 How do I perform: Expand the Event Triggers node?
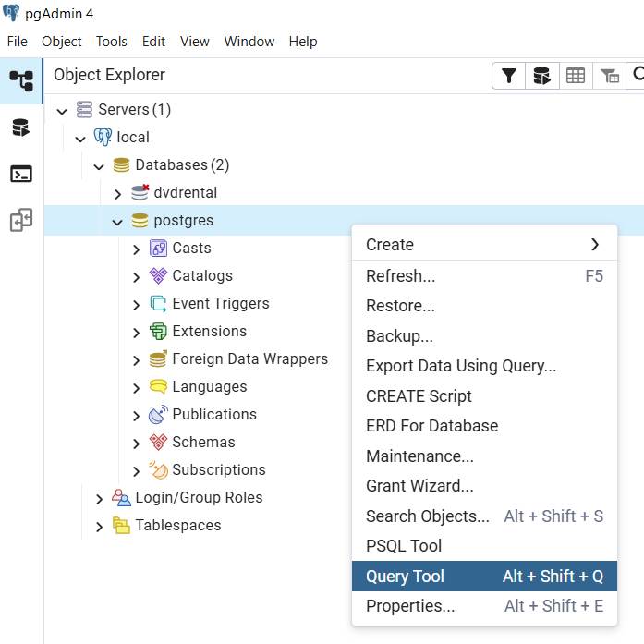(x=137, y=305)
